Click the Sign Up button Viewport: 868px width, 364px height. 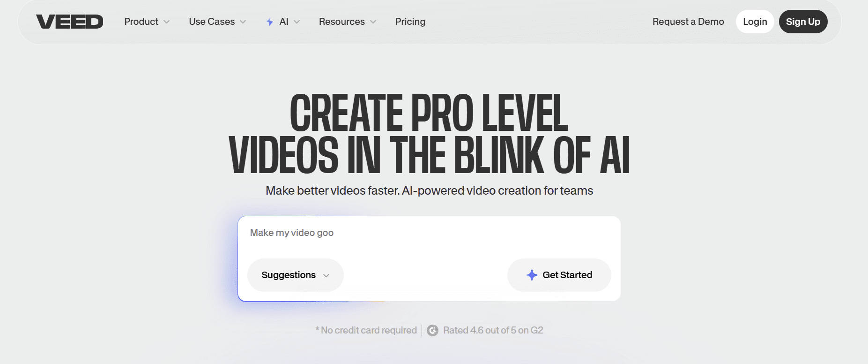pos(803,22)
